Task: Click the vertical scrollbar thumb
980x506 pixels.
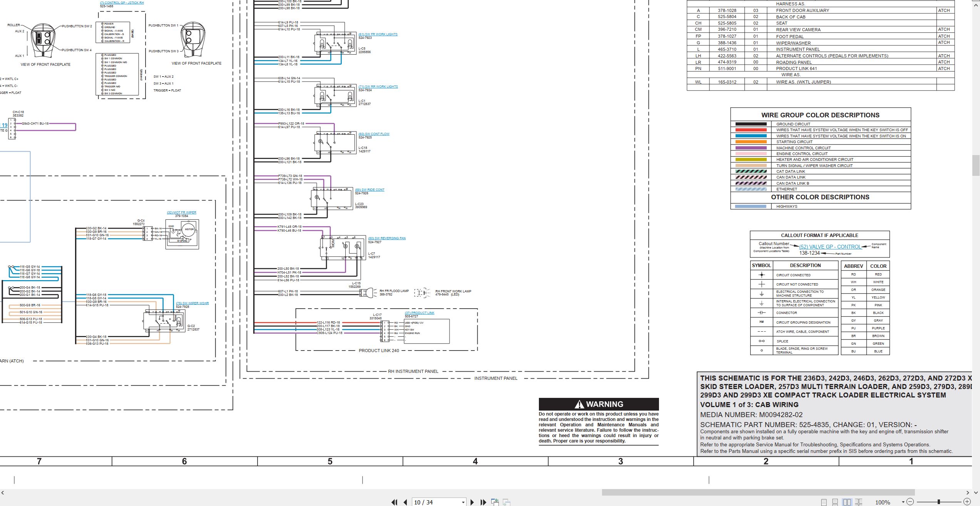Action: 976,165
